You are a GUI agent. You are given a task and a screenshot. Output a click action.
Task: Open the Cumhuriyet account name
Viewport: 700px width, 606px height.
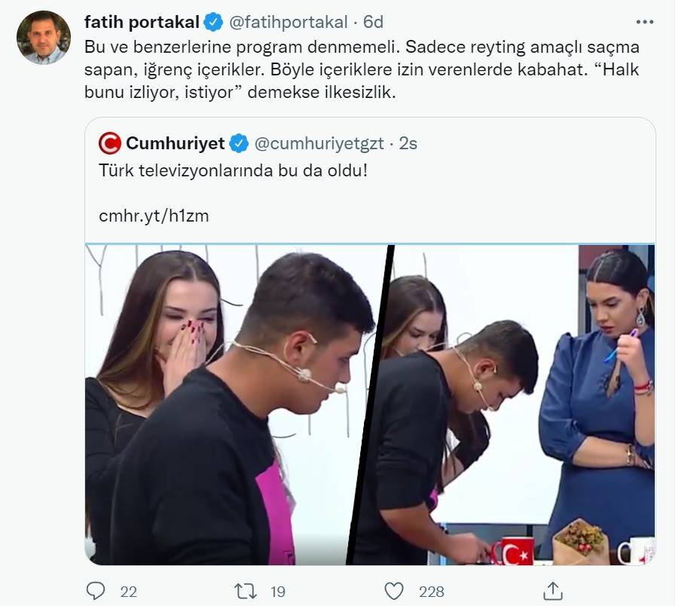175,143
